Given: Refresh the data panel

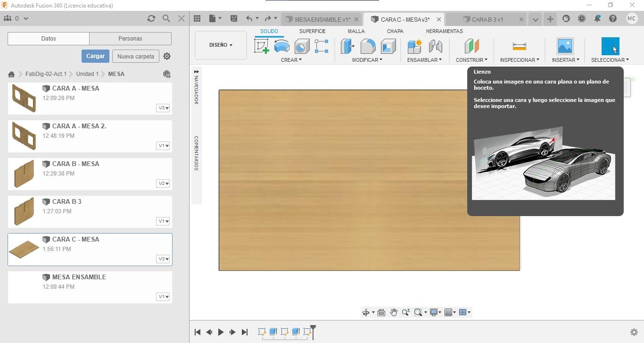Looking at the screenshot, I should click(151, 18).
